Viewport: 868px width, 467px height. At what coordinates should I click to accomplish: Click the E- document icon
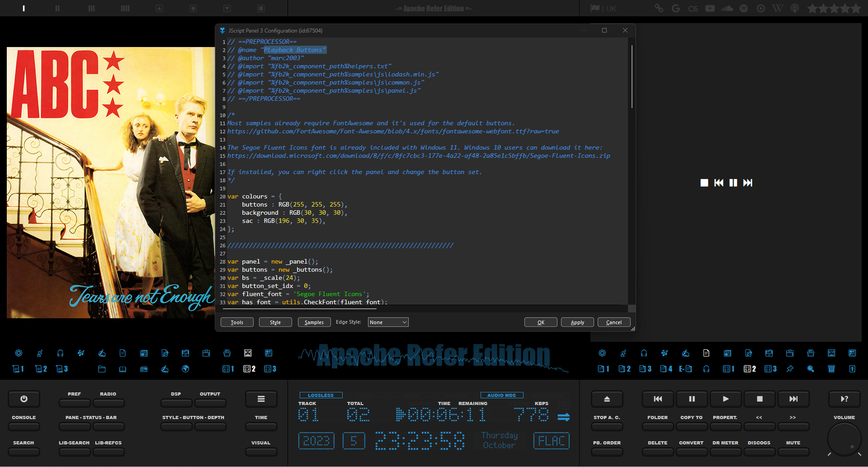tap(685, 369)
